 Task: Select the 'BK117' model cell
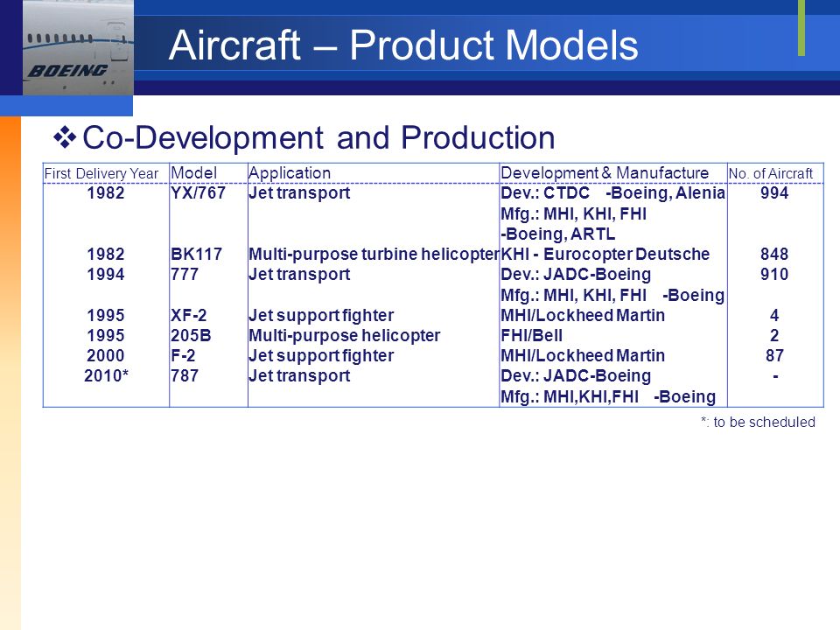coord(196,254)
